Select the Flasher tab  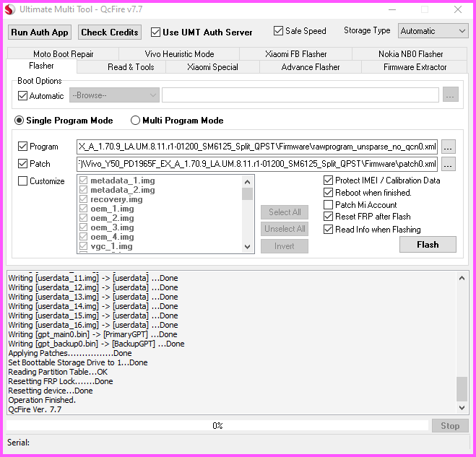click(41, 66)
